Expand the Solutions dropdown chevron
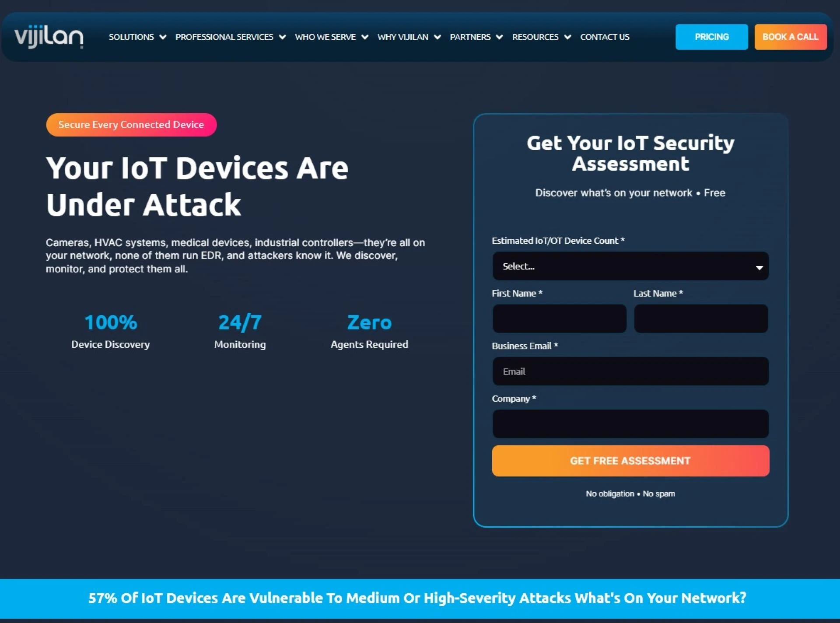The width and height of the screenshot is (840, 623). [164, 37]
